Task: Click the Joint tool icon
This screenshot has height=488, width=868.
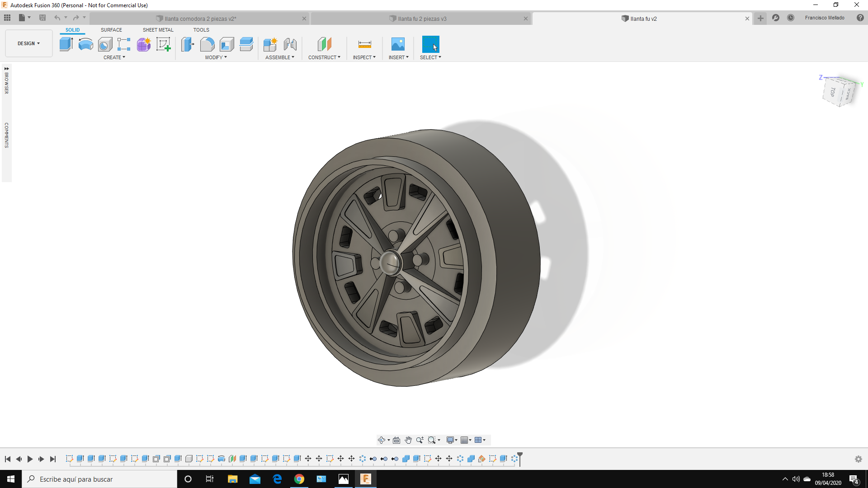Action: pos(290,44)
